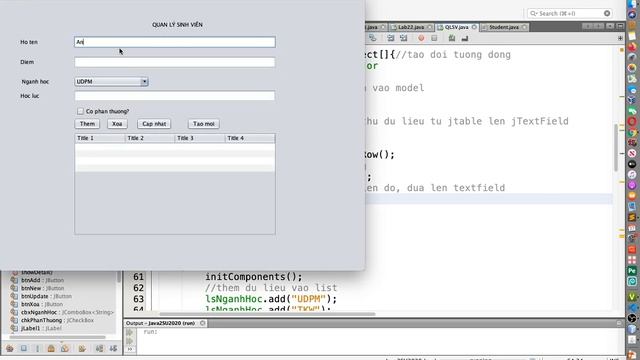Screen dimensions: 640x360
Task: Click the Navigator horizontal scrollbar
Action: click(58, 337)
